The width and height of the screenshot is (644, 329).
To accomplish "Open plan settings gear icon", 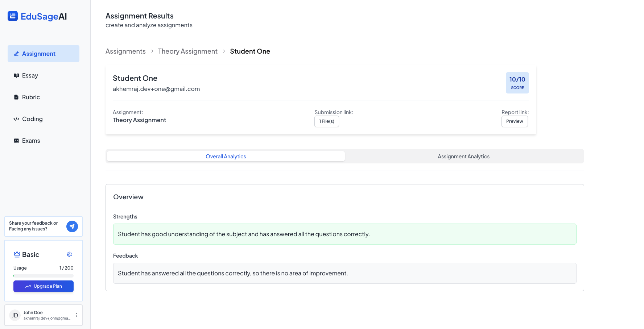I will (x=69, y=254).
